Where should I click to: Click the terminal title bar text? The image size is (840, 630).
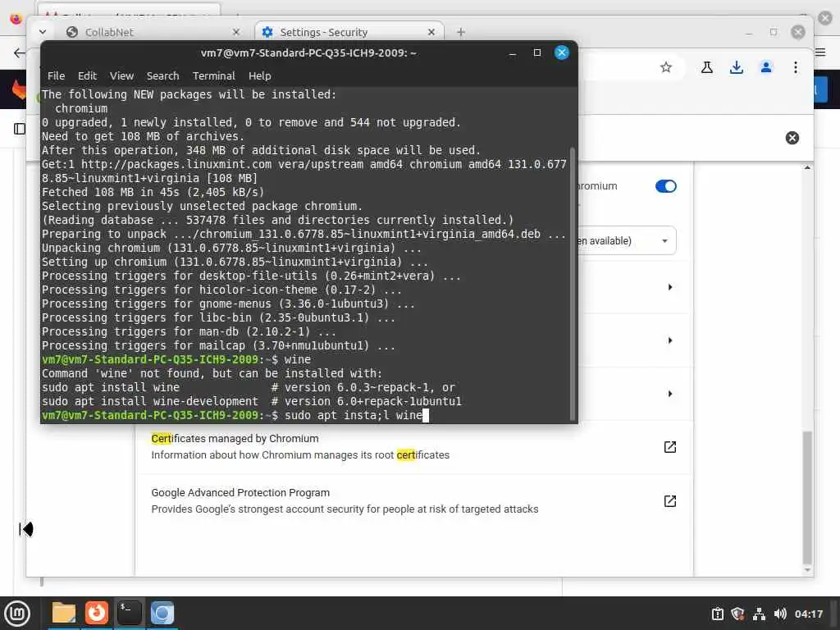point(308,53)
